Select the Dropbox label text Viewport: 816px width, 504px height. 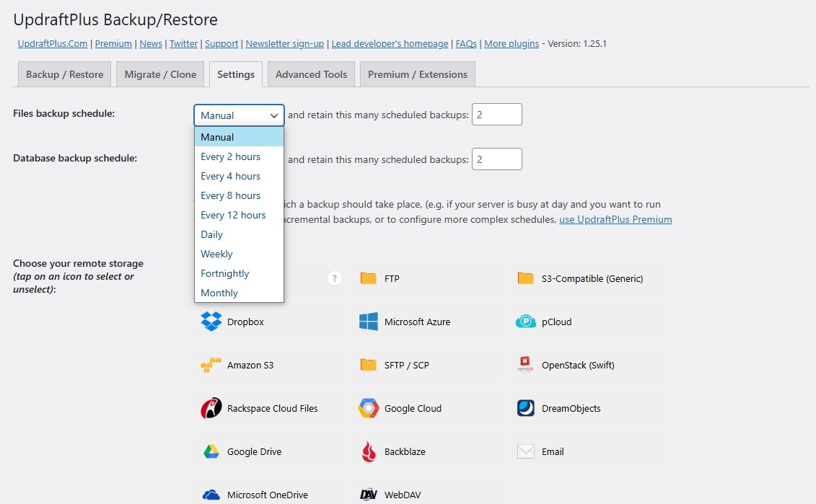point(245,322)
